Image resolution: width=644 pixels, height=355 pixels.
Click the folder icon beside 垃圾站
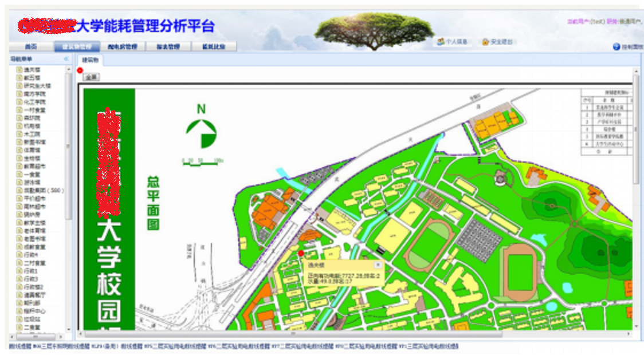tap(19, 319)
